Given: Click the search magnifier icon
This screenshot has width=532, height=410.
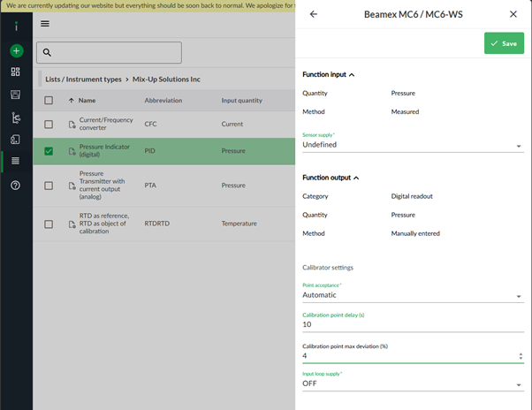Looking at the screenshot, I should [x=48, y=53].
